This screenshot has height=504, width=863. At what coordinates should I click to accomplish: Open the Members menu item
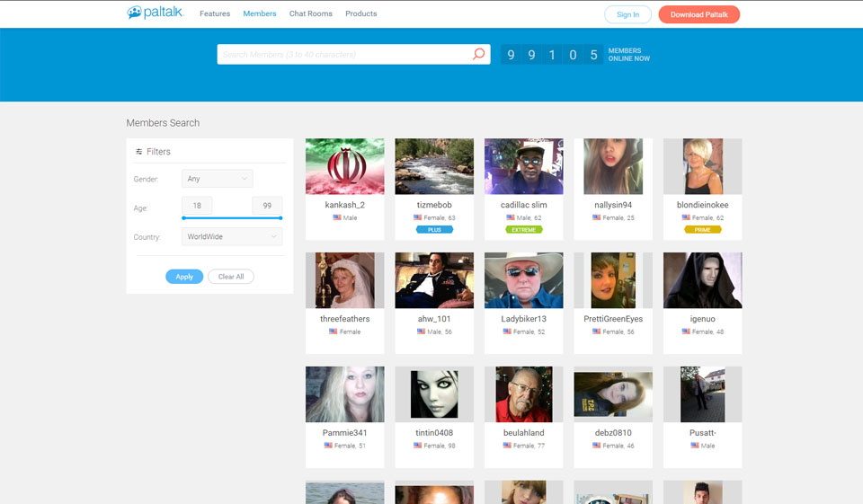[x=260, y=14]
